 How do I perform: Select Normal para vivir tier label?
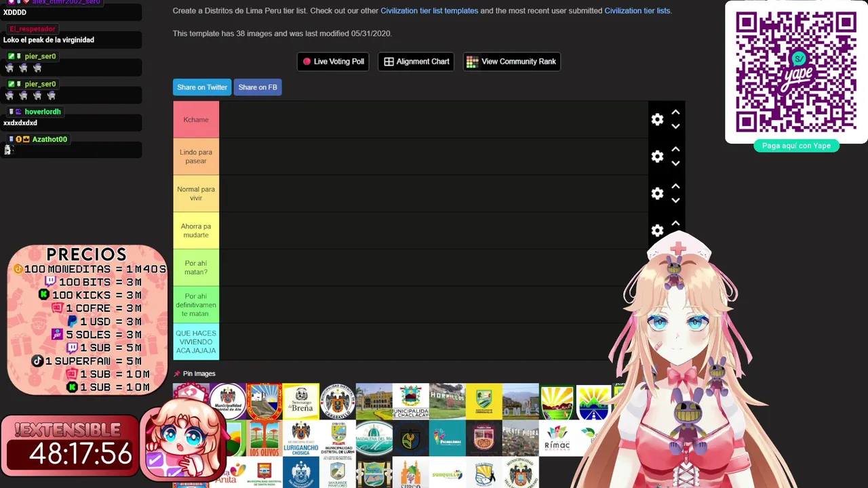[x=196, y=194]
